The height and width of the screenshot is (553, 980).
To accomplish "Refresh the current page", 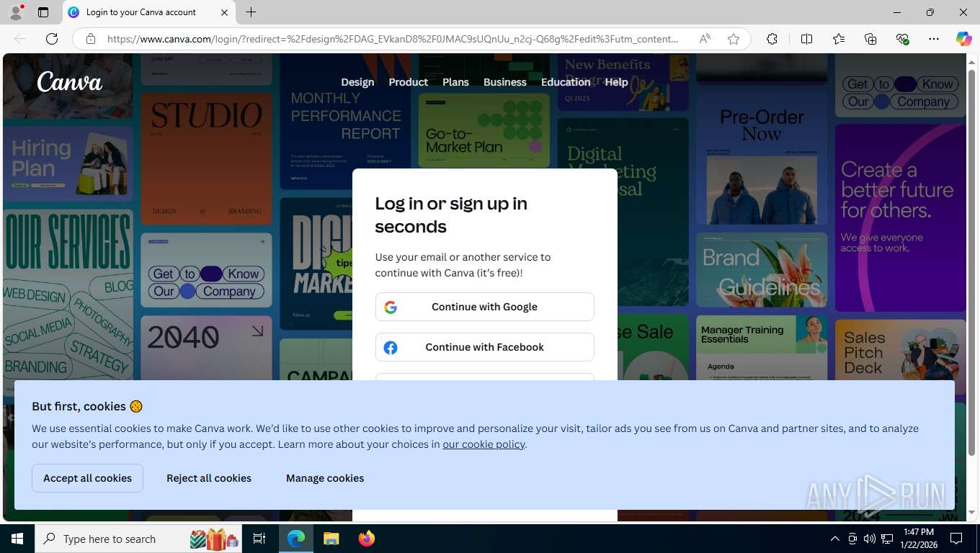I will (52, 39).
